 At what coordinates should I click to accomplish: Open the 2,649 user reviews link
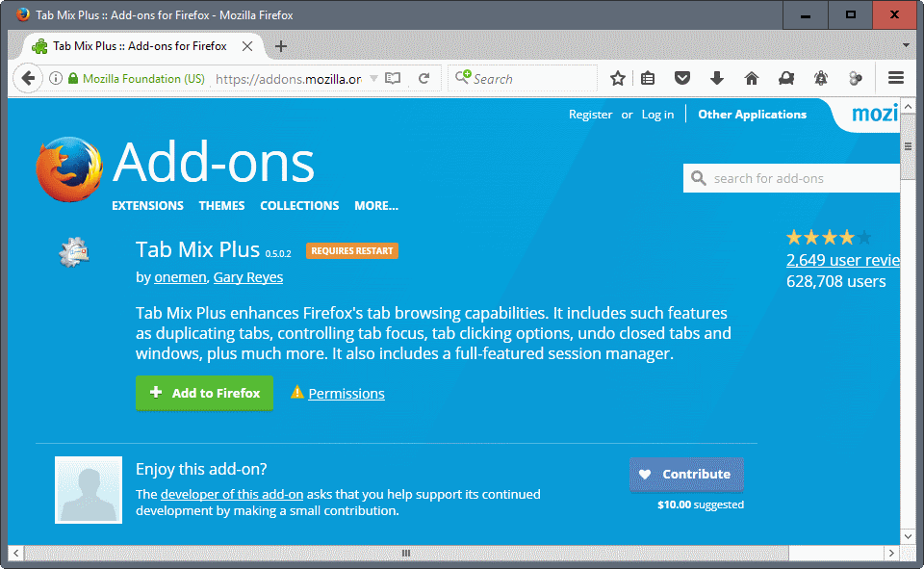843,260
